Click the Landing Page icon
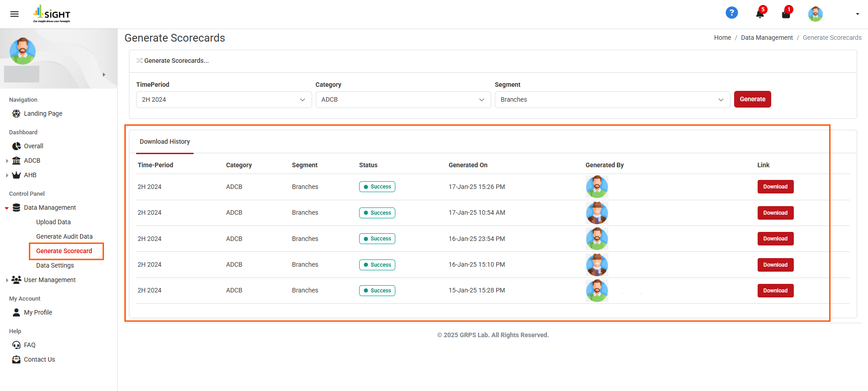 [16, 113]
